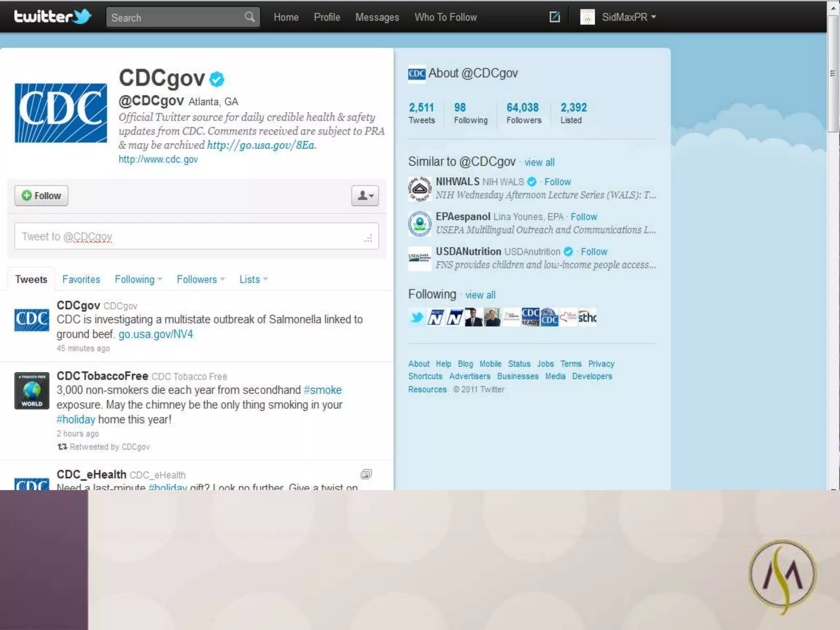Expand the Following tab dropdown
The image size is (840, 630).
pyautogui.click(x=160, y=279)
